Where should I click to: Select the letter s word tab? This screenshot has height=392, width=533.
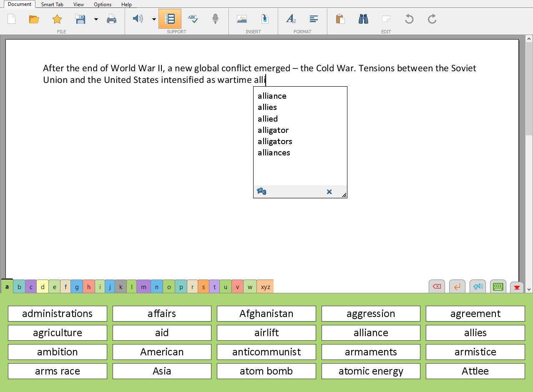point(204,287)
